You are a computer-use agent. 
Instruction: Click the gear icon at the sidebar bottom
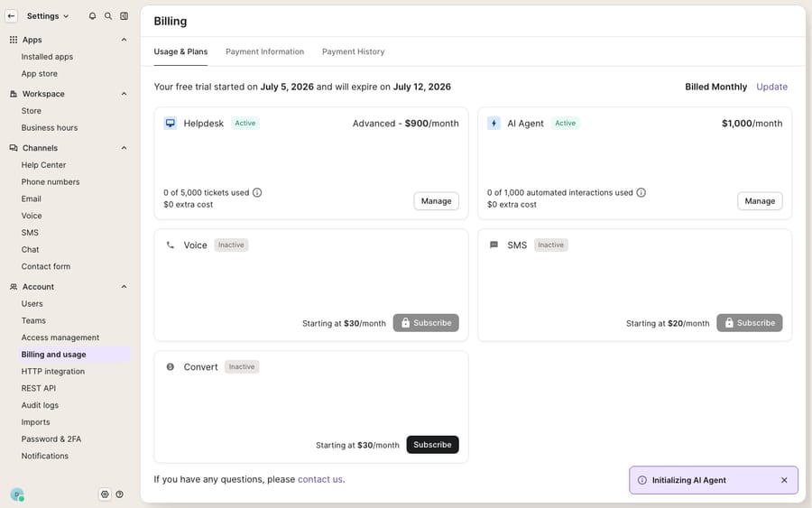[106, 494]
